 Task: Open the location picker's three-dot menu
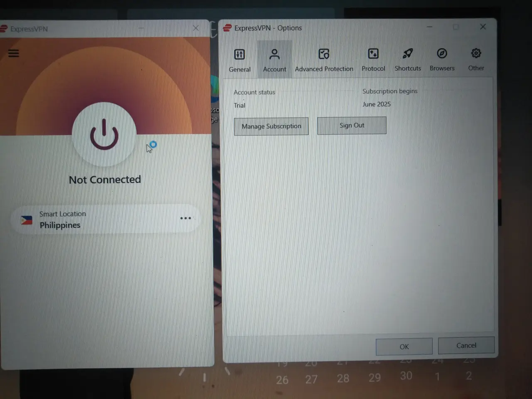(185, 218)
